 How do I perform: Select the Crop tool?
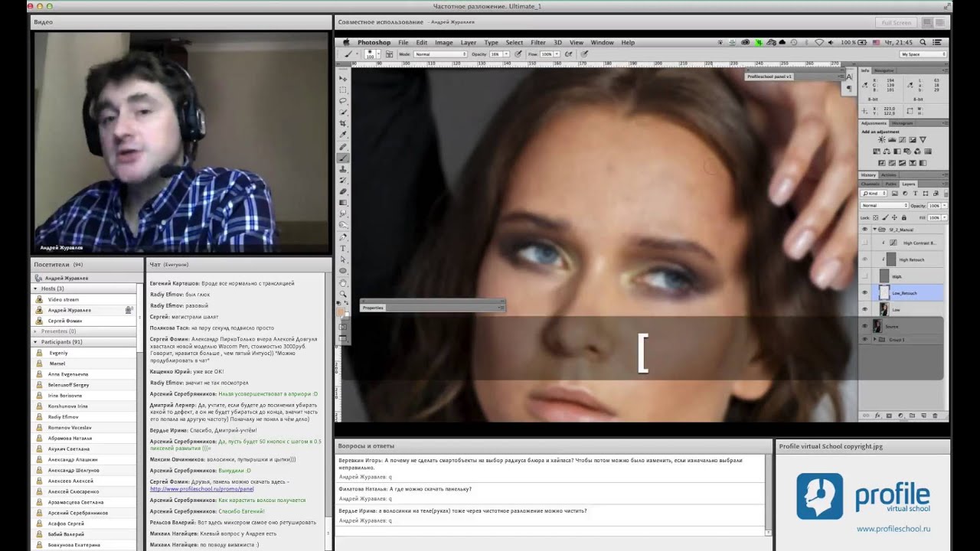tap(343, 124)
